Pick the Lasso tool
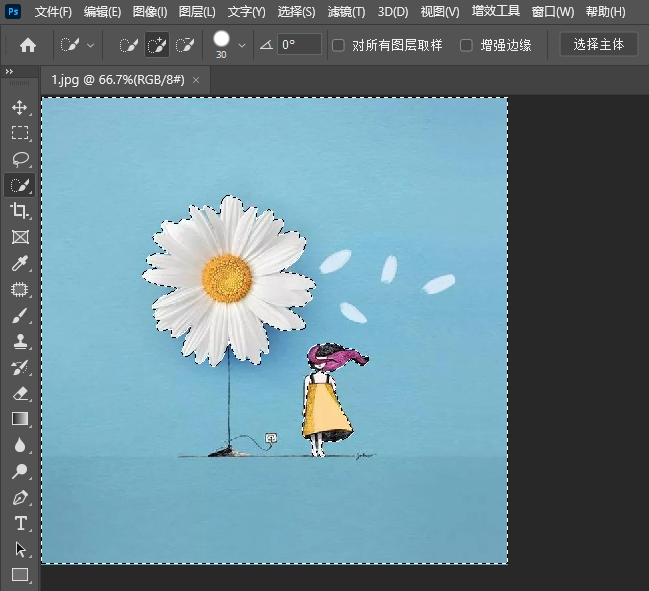The height and width of the screenshot is (591, 649). tap(19, 159)
